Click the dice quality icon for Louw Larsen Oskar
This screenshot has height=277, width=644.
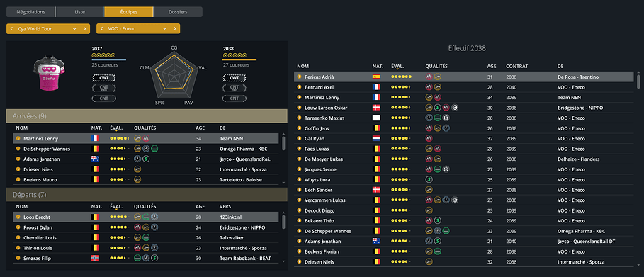tap(455, 108)
